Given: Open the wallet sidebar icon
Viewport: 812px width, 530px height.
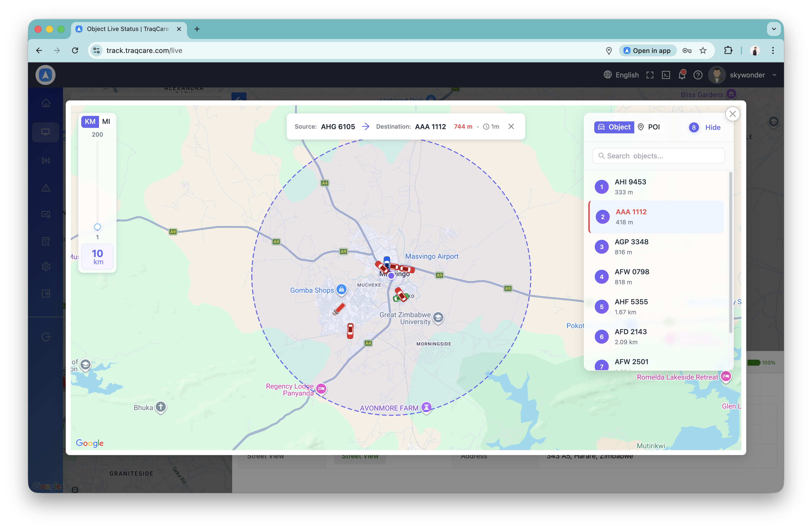Looking at the screenshot, I should tap(46, 293).
